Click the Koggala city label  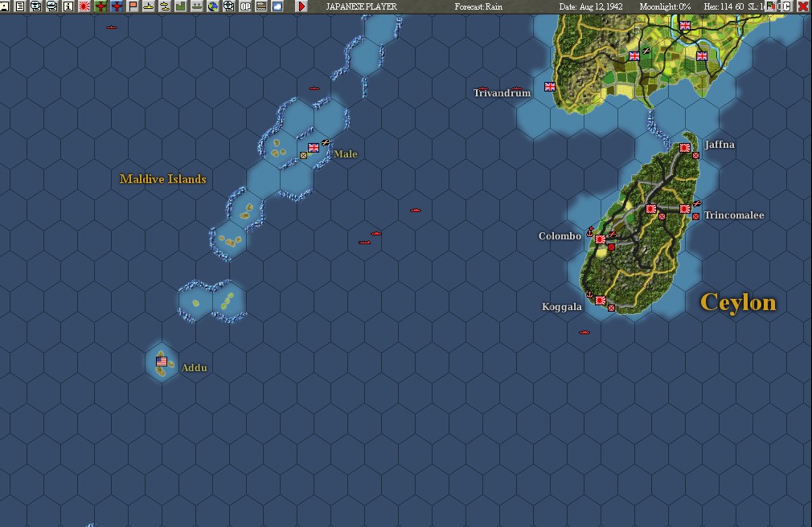click(x=562, y=306)
